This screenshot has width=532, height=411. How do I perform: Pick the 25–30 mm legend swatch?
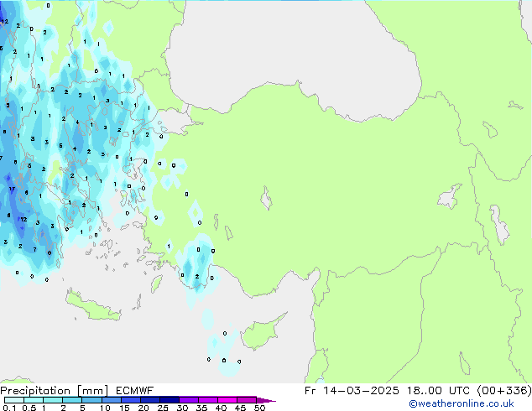point(170,400)
